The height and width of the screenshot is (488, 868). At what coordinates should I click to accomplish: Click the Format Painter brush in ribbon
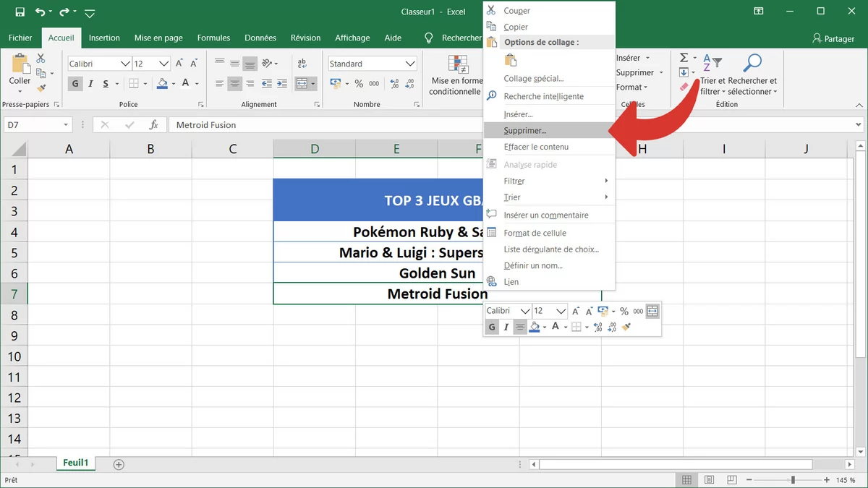(41, 88)
